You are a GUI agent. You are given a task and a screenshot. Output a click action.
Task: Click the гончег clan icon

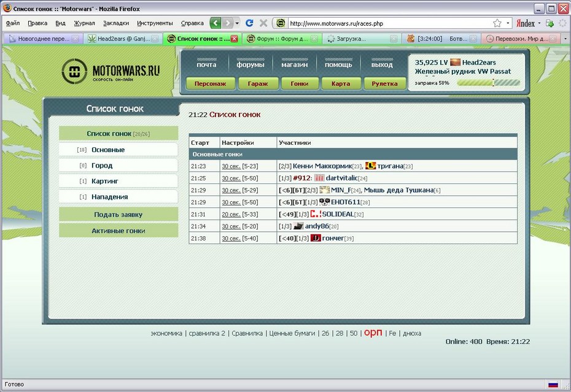click(x=316, y=238)
